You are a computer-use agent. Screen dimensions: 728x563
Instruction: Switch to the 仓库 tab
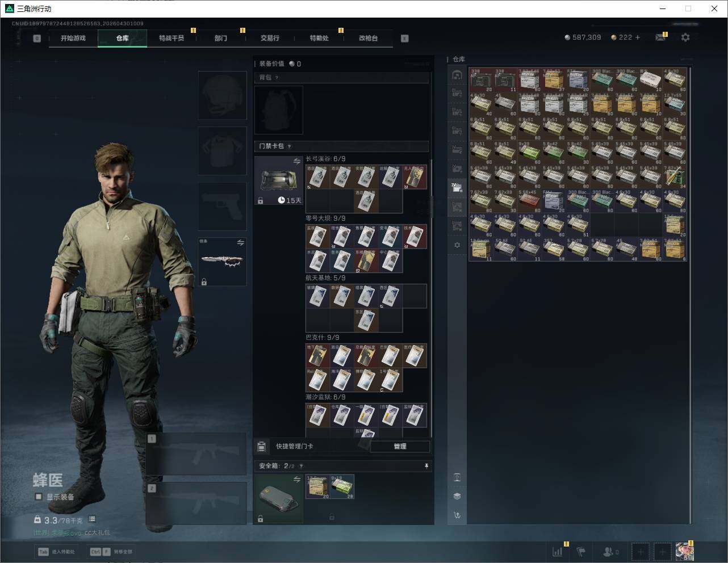click(x=122, y=38)
